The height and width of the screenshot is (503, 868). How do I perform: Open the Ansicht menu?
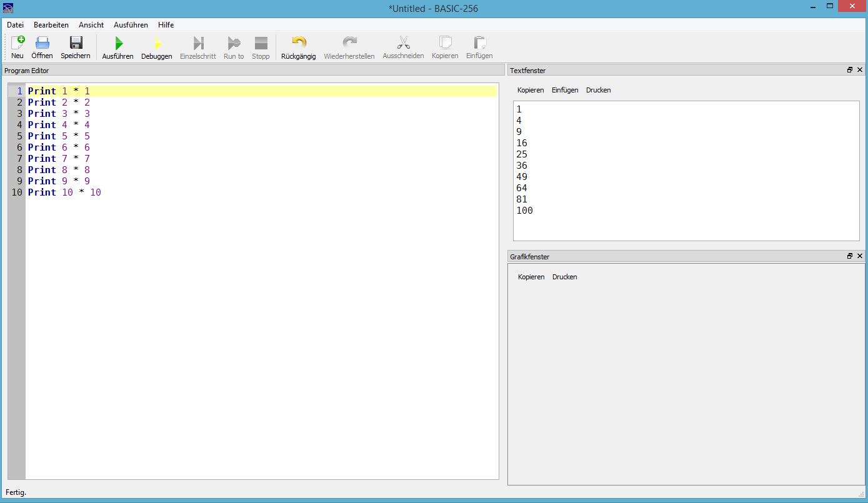[x=91, y=25]
